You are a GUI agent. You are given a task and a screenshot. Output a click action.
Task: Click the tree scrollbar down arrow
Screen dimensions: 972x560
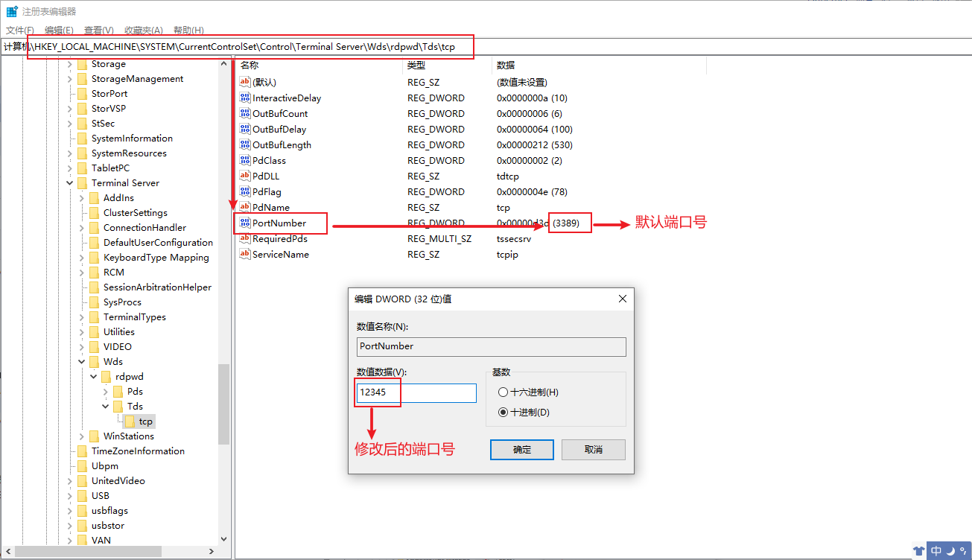223,539
